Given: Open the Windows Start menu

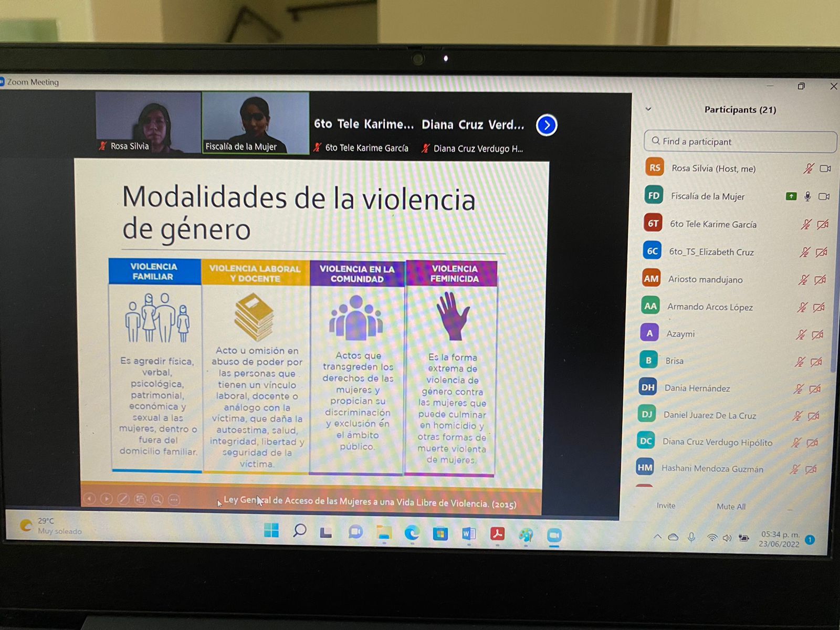Looking at the screenshot, I should [271, 530].
